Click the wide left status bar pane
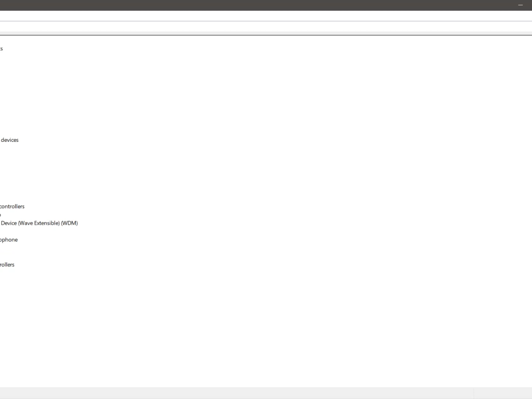Viewport: 532px width, 399px height. (236, 394)
